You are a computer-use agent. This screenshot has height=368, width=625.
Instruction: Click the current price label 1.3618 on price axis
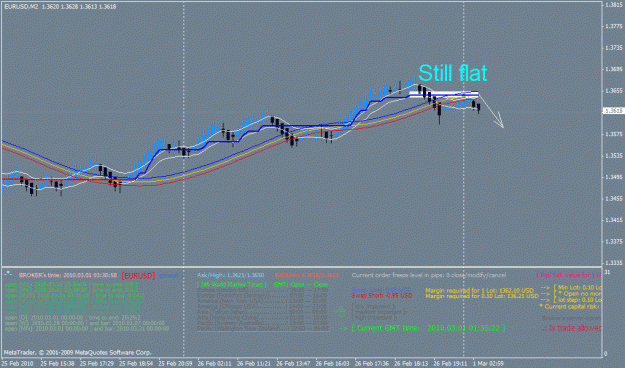coord(613,111)
